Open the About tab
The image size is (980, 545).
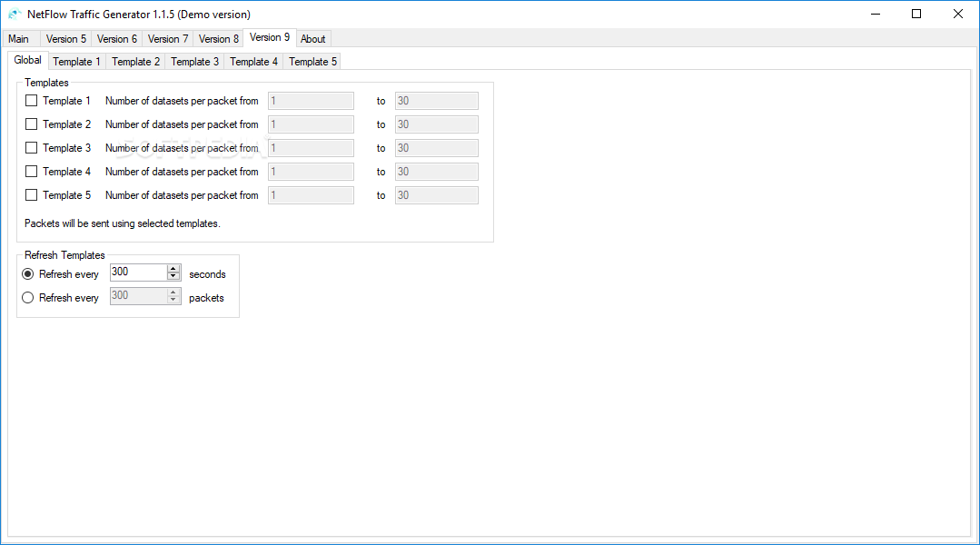pyautogui.click(x=312, y=39)
